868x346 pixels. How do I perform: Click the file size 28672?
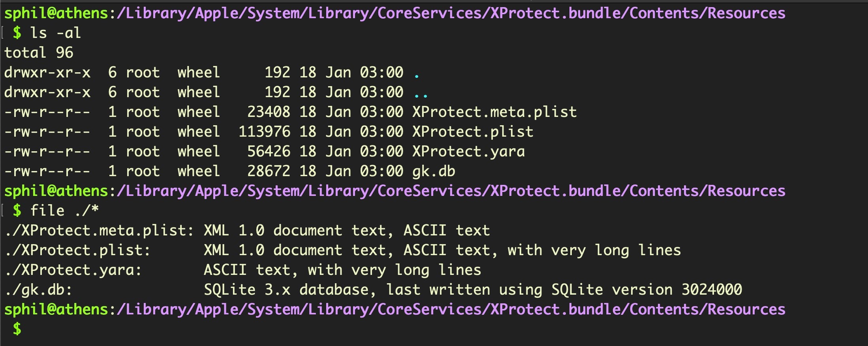[x=269, y=171]
